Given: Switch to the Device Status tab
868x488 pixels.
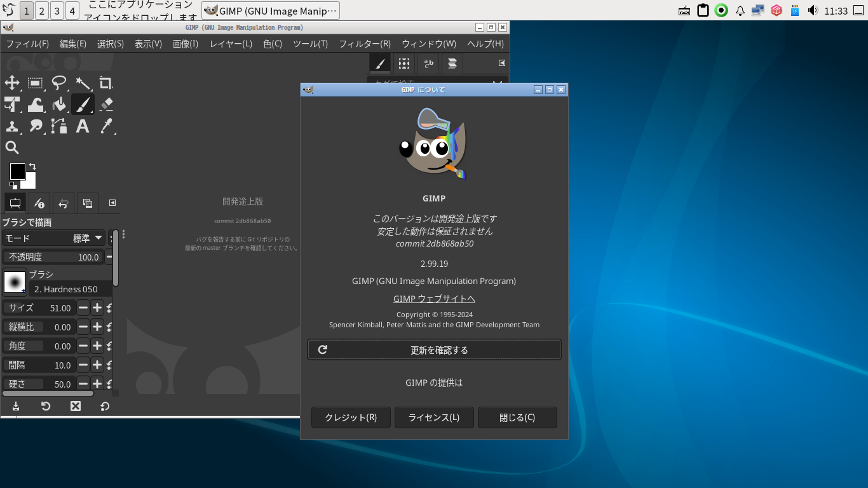Looking at the screenshot, I should click(x=39, y=203).
